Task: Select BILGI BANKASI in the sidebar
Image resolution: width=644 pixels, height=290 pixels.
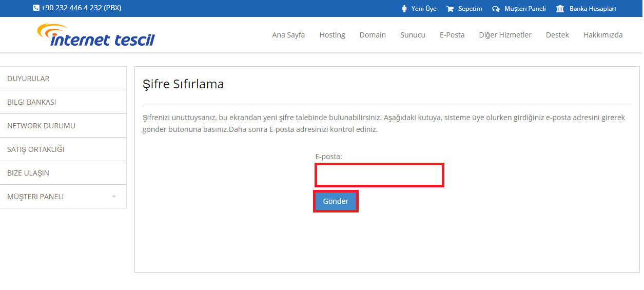Action: tap(63, 102)
